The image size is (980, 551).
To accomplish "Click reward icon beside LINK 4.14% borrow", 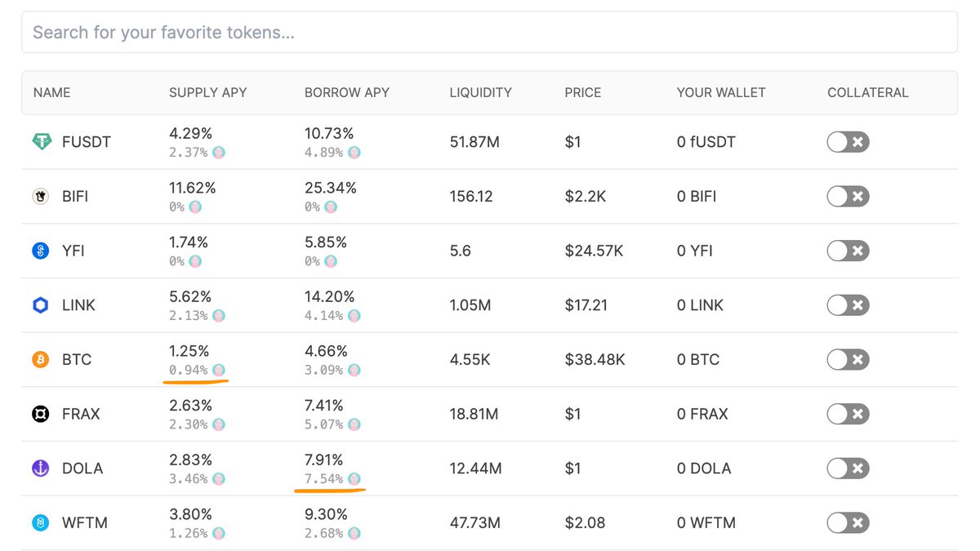I will [x=354, y=316].
